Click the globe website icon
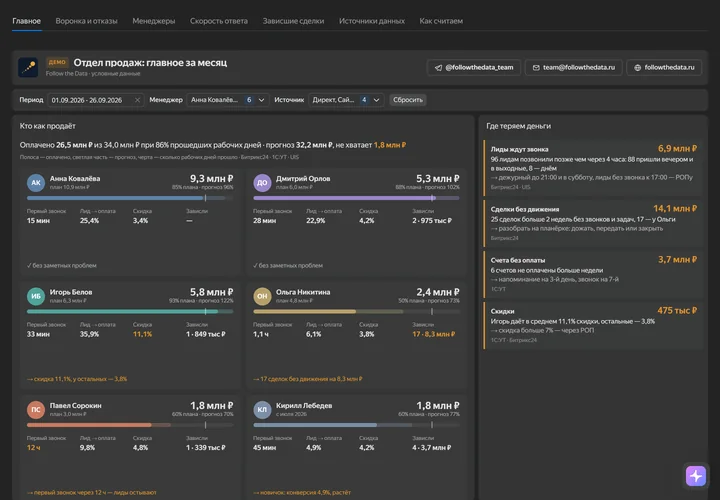The width and height of the screenshot is (720, 500). [637, 67]
